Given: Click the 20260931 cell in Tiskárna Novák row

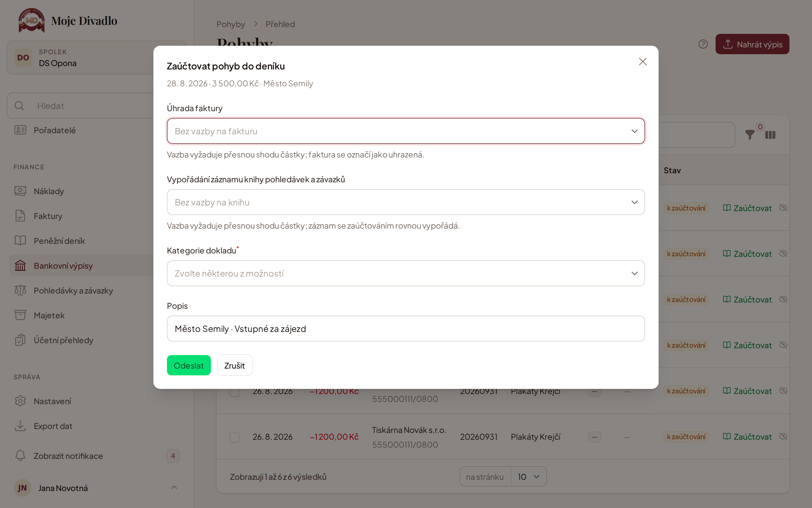Looking at the screenshot, I should [478, 437].
